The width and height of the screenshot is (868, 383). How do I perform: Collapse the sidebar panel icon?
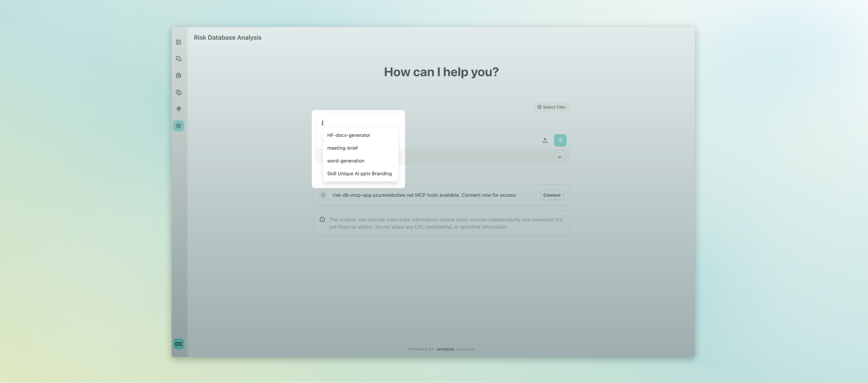point(179,42)
